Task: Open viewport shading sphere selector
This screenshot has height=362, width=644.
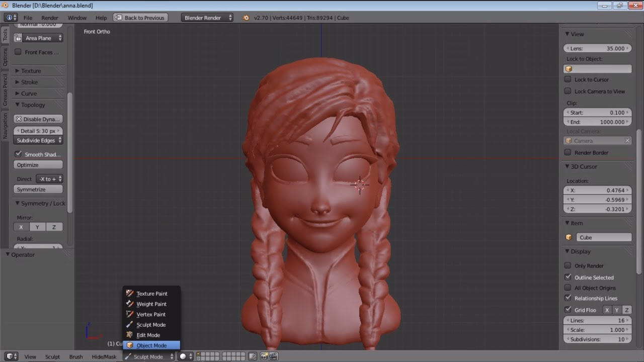Action: pos(186,356)
